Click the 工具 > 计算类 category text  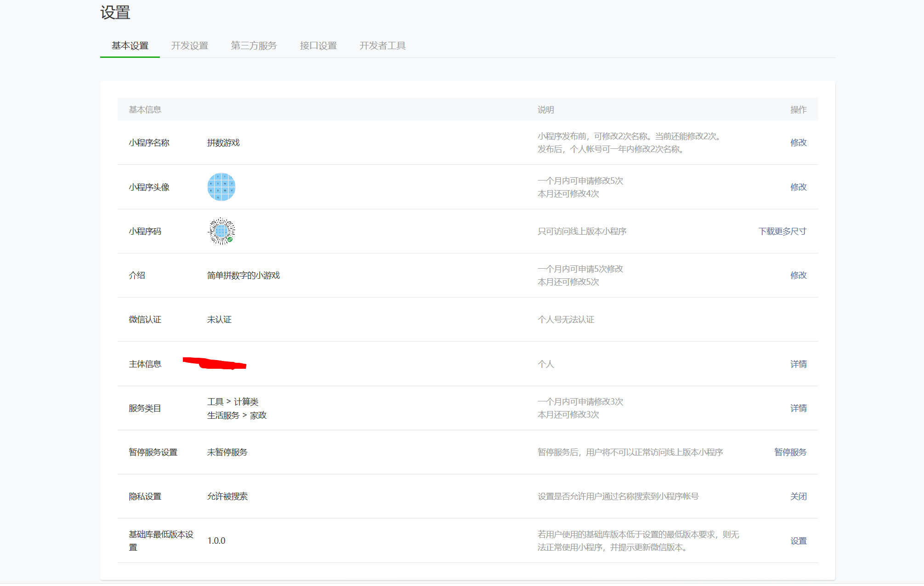(x=232, y=401)
